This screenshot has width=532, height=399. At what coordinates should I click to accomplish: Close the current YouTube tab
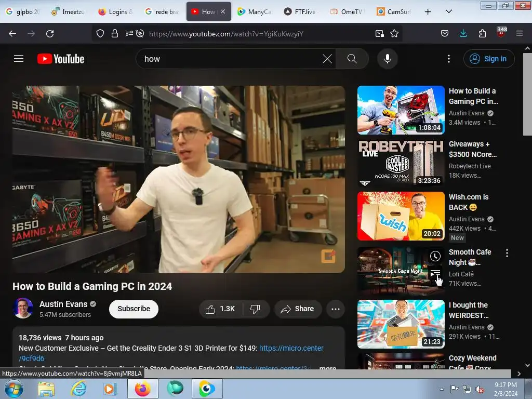pyautogui.click(x=223, y=11)
